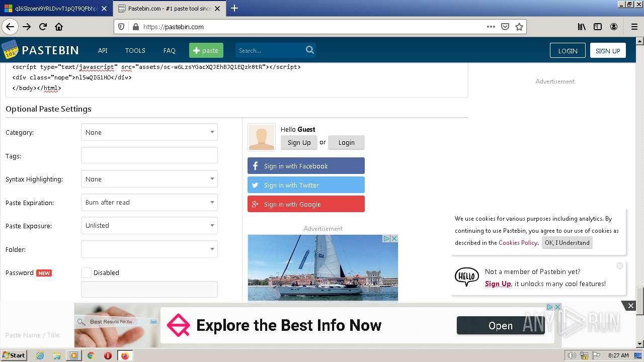Open TOOLS menu item
The height and width of the screenshot is (362, 644).
coord(135,50)
